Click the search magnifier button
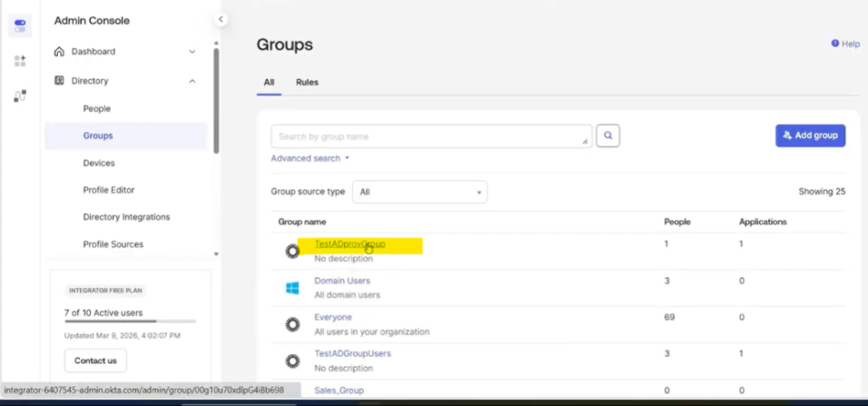This screenshot has width=868, height=406. 608,136
